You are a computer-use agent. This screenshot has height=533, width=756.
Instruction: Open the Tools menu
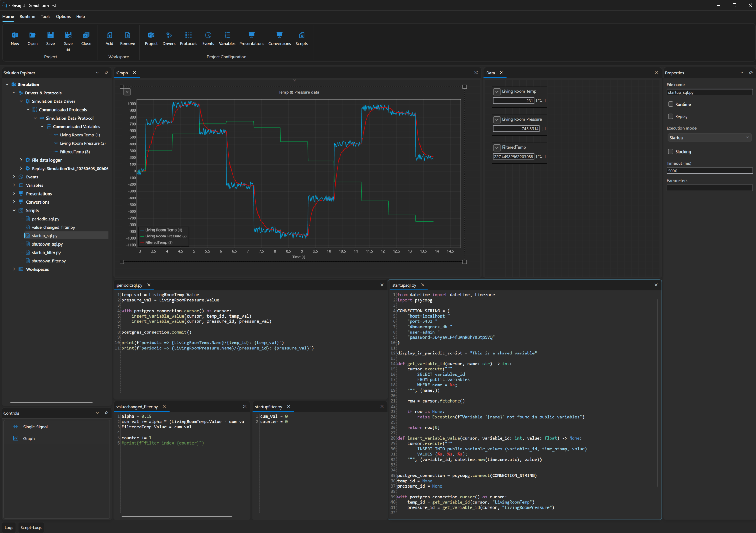(45, 16)
